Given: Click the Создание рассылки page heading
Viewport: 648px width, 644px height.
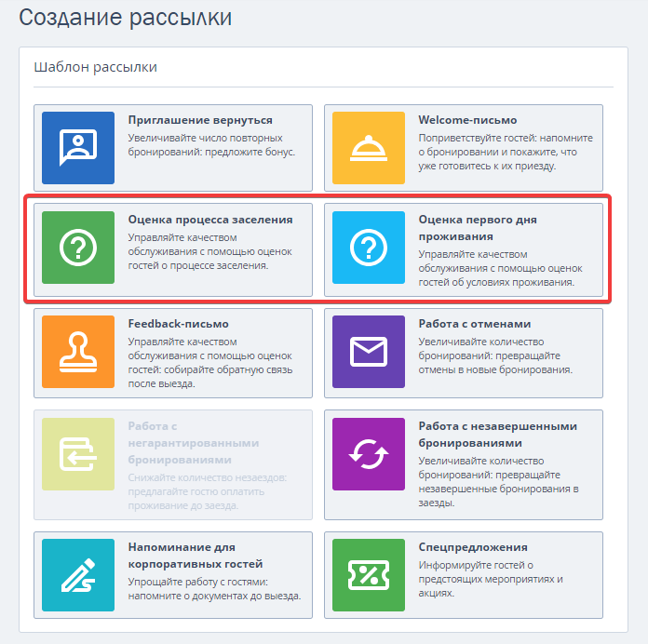Looking at the screenshot, I should pyautogui.click(x=125, y=18).
